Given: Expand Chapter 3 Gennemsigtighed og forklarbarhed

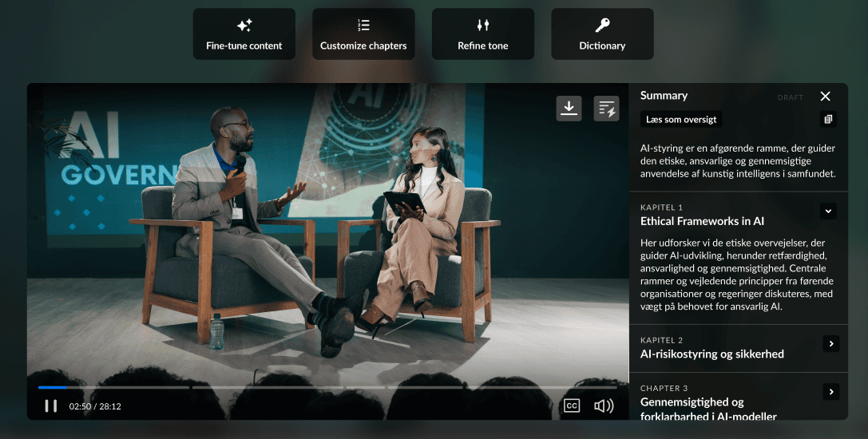Looking at the screenshot, I should [831, 392].
